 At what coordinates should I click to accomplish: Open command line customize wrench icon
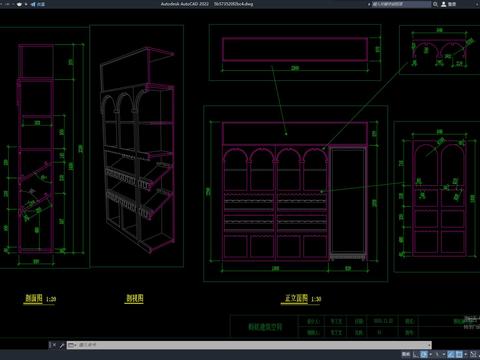pos(62,345)
